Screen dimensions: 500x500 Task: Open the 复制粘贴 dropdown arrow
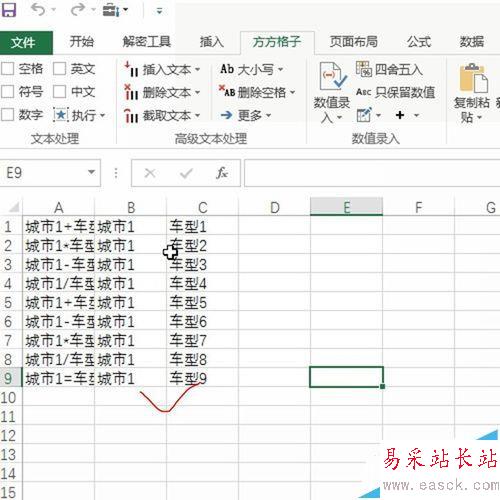[x=480, y=117]
